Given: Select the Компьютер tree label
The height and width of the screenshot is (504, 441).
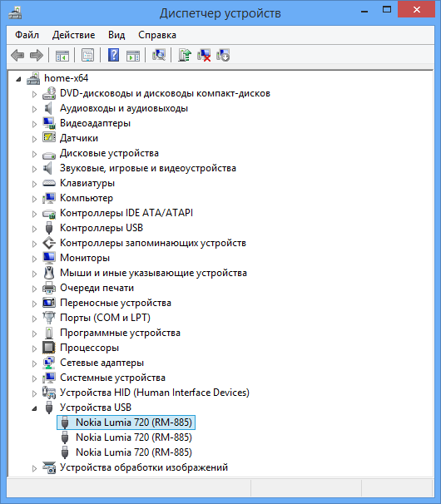Looking at the screenshot, I should (87, 198).
